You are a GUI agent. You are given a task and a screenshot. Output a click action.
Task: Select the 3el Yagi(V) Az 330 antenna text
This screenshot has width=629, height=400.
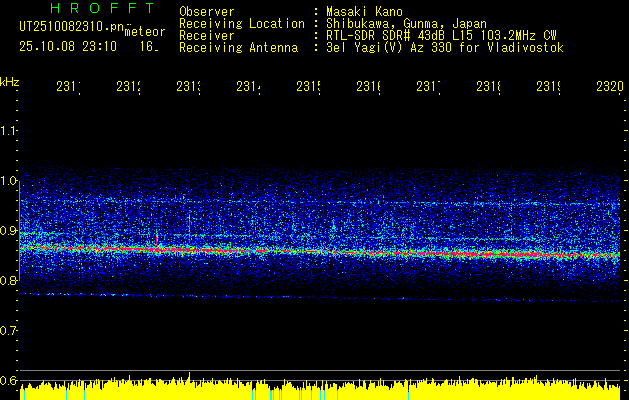coord(445,48)
